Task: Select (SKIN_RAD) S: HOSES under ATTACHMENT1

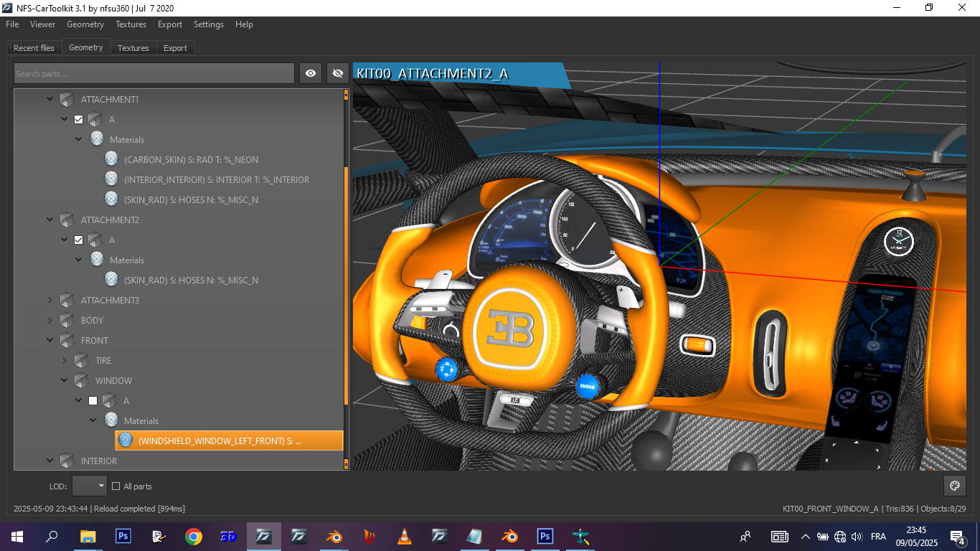Action: (191, 199)
